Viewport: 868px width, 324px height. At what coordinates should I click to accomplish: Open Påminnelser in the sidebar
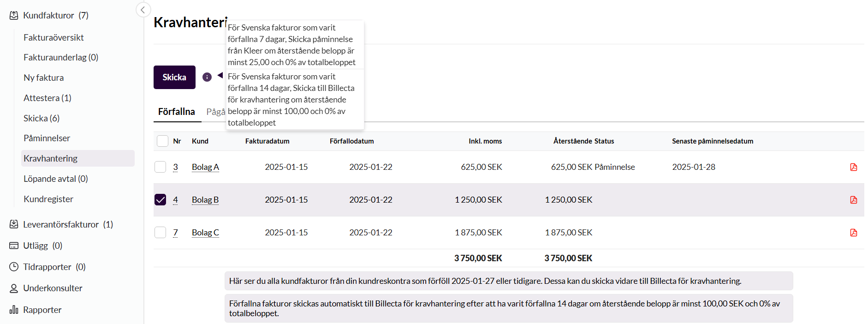(47, 138)
